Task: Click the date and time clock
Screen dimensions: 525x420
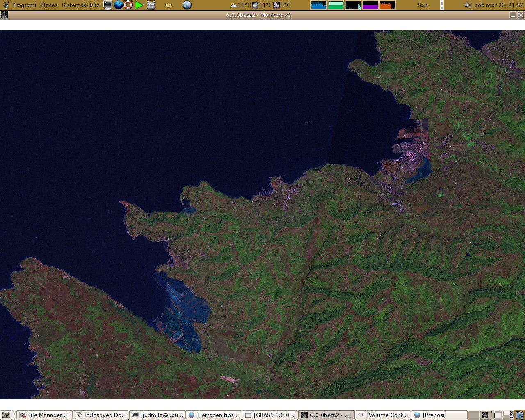Action: click(499, 5)
